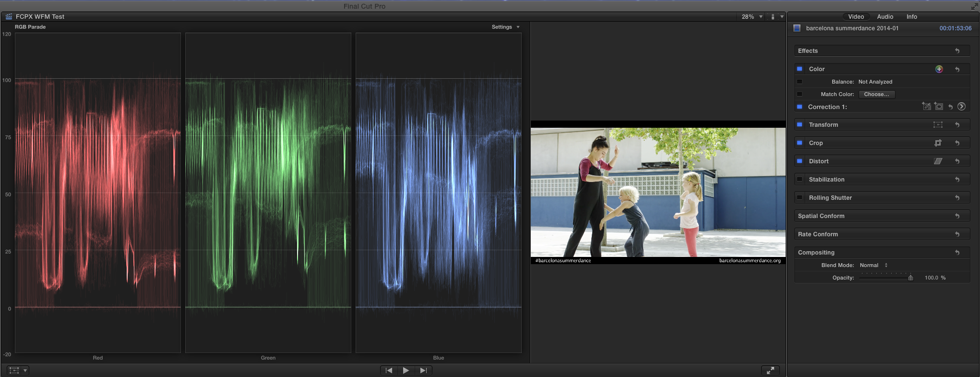Enable the Rolling Shutter checkbox
The height and width of the screenshot is (377, 980).
coord(800,198)
